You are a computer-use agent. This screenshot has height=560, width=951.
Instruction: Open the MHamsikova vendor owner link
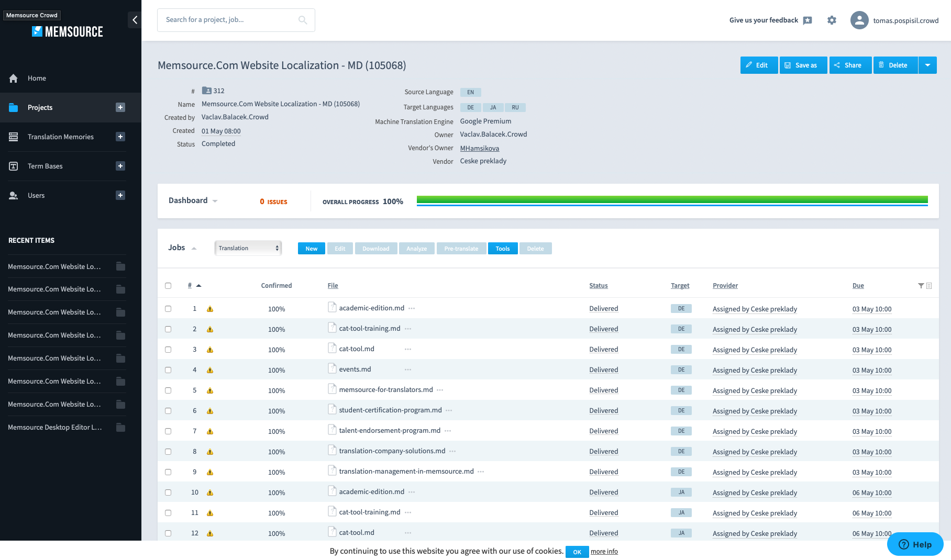click(x=479, y=148)
